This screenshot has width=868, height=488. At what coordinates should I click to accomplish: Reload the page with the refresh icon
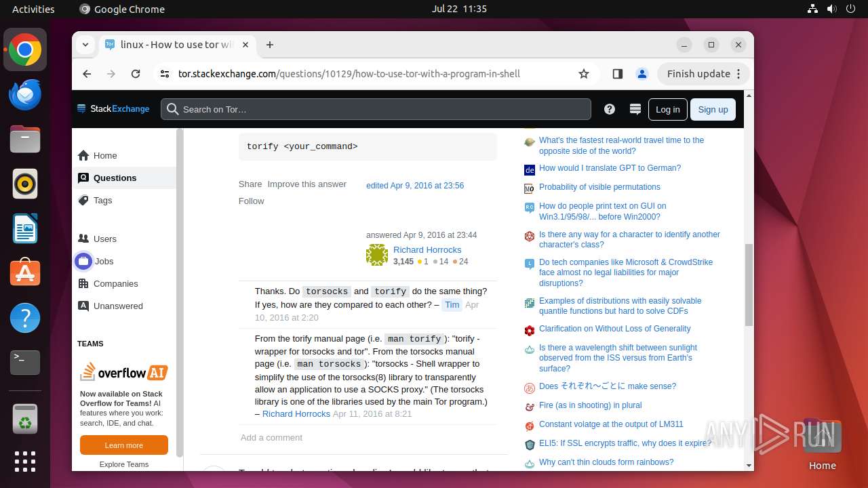click(x=136, y=74)
